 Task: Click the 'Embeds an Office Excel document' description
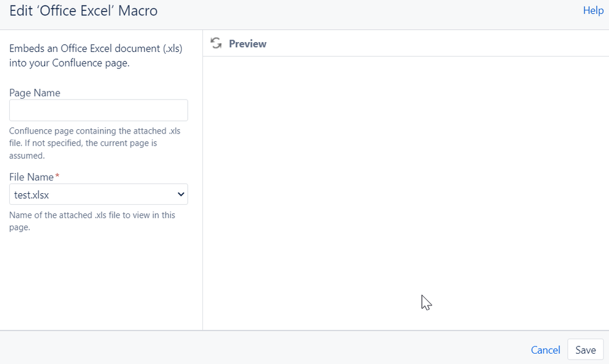(96, 55)
